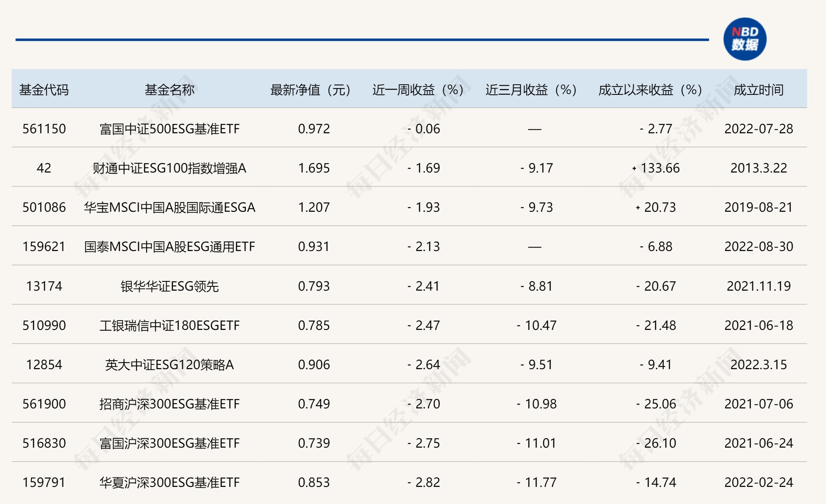Click since-inception return - 14.74
The height and width of the screenshot is (504, 826).
coord(656,482)
